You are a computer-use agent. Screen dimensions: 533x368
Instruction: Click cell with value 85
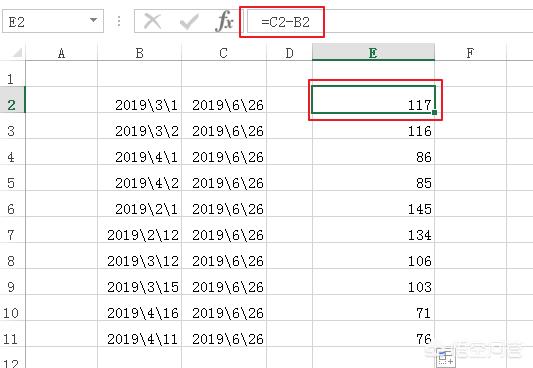(x=373, y=178)
